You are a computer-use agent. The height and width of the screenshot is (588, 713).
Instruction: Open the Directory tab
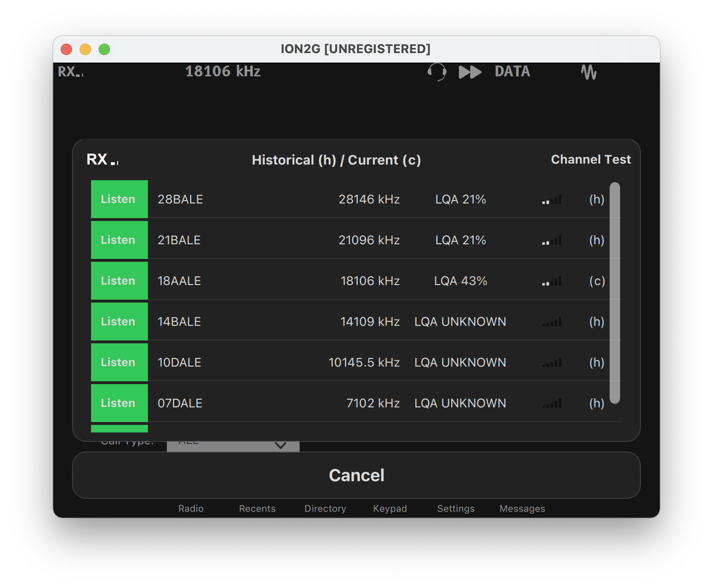325,508
